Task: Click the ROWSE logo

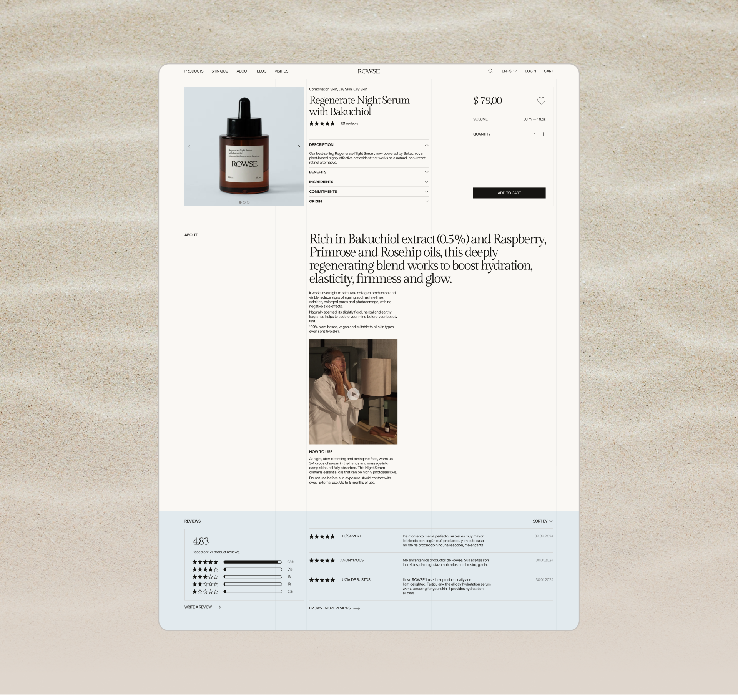Action: (369, 71)
